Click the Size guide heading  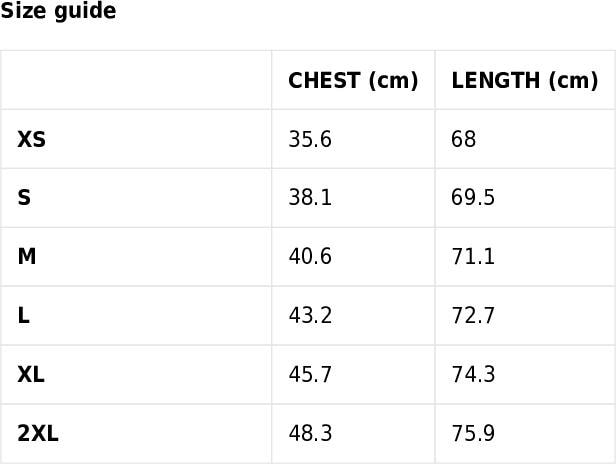pyautogui.click(x=58, y=11)
